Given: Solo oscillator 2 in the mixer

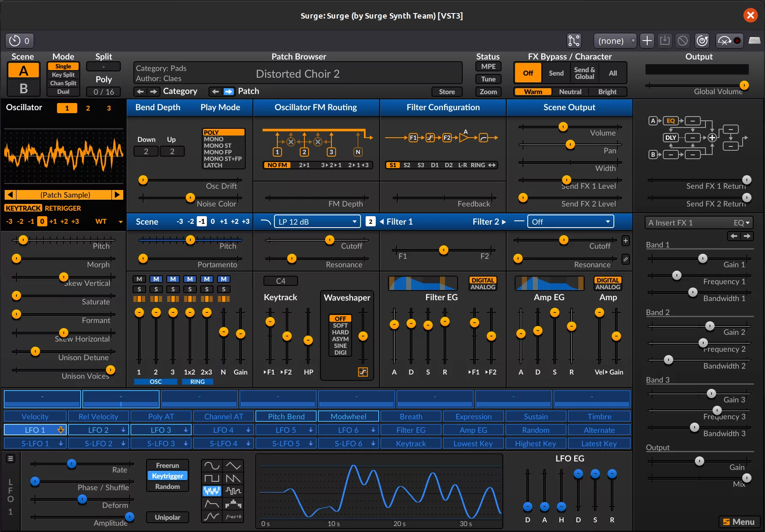Looking at the screenshot, I should (x=156, y=289).
